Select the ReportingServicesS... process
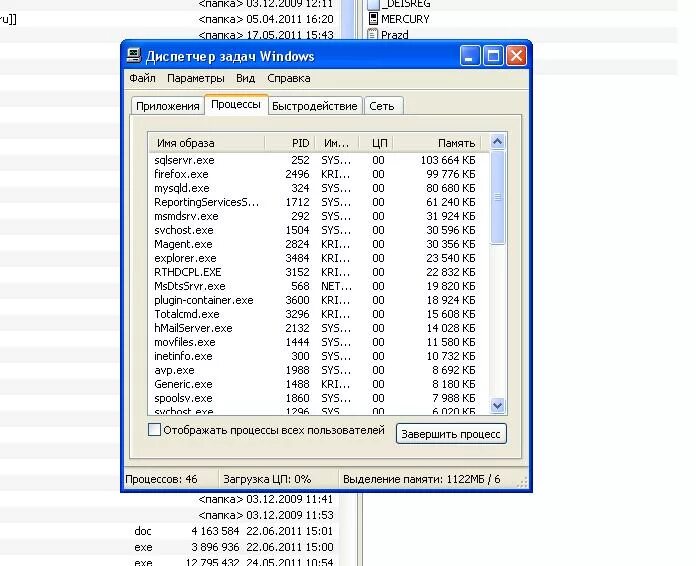 319,202
